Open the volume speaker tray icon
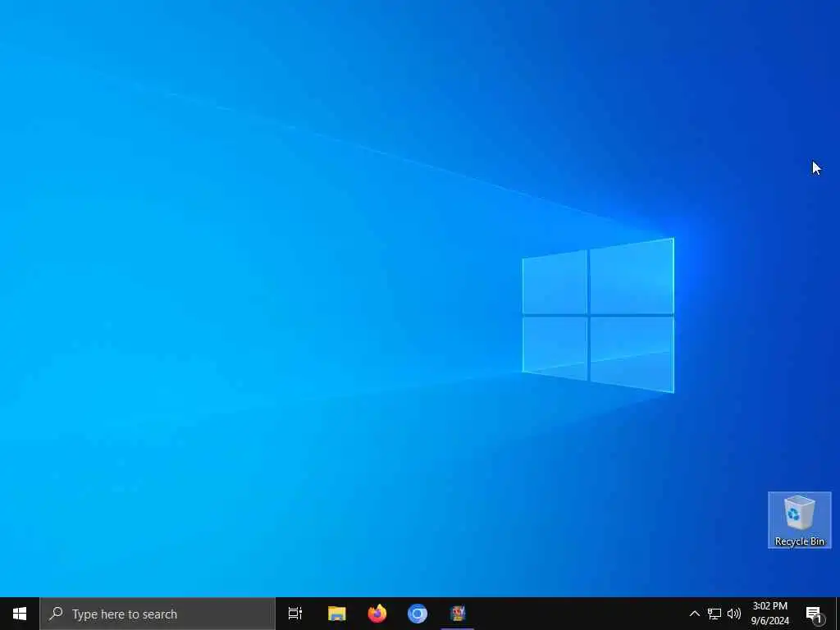The height and width of the screenshot is (630, 840). [734, 614]
